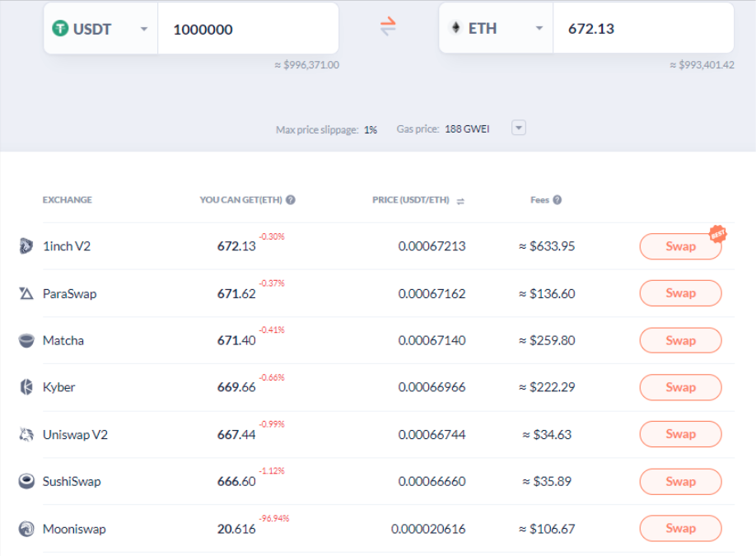Invert price direction icon next to PRICE (USDT/ETH)

pos(460,201)
